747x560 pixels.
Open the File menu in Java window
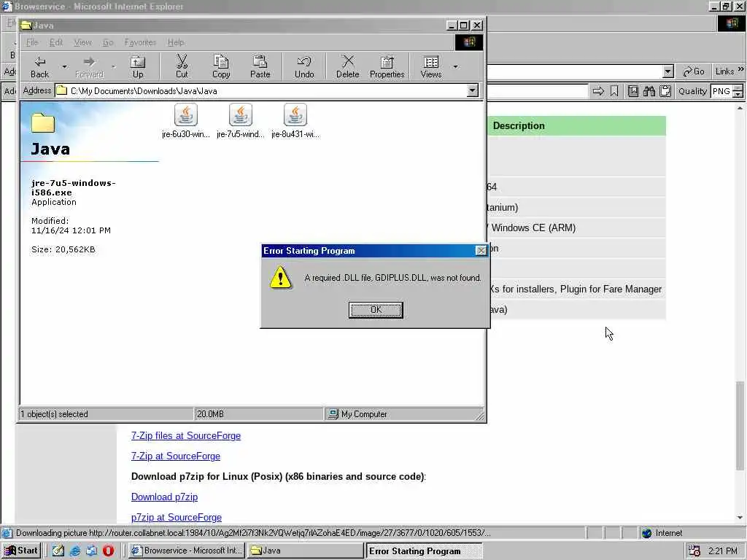(x=32, y=42)
